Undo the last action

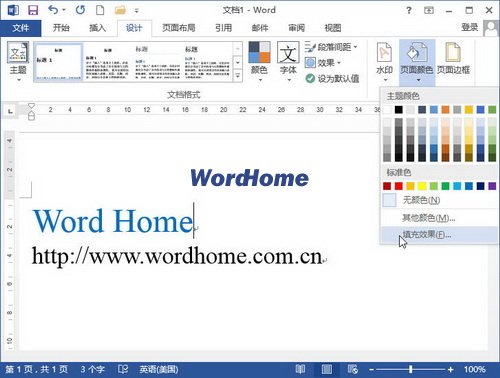point(53,10)
